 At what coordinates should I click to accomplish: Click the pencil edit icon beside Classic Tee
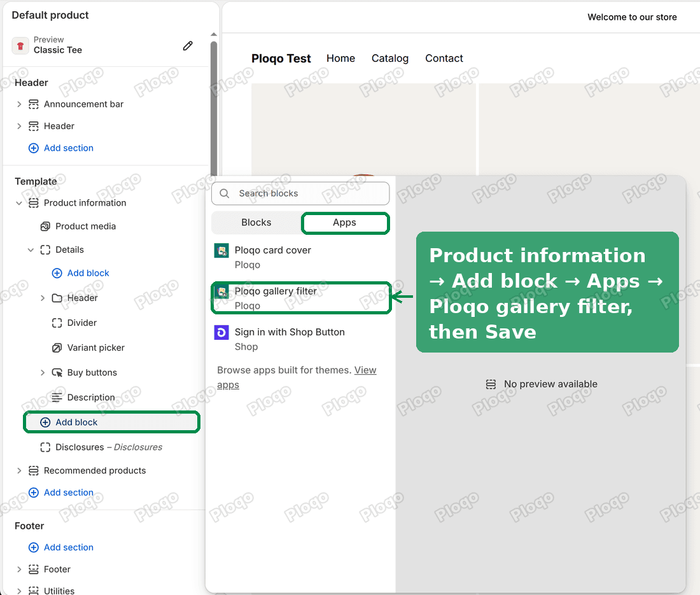[188, 46]
